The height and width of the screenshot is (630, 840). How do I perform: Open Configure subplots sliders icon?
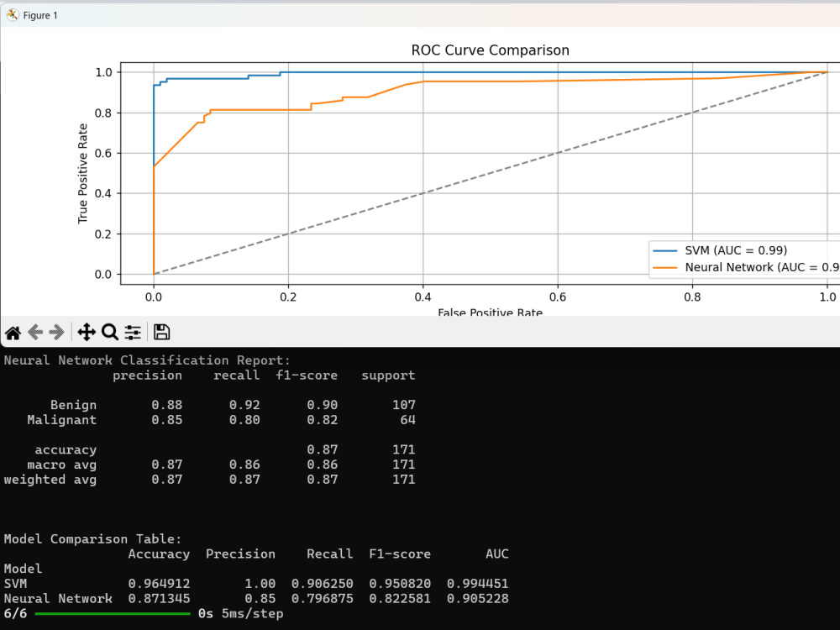pyautogui.click(x=133, y=333)
